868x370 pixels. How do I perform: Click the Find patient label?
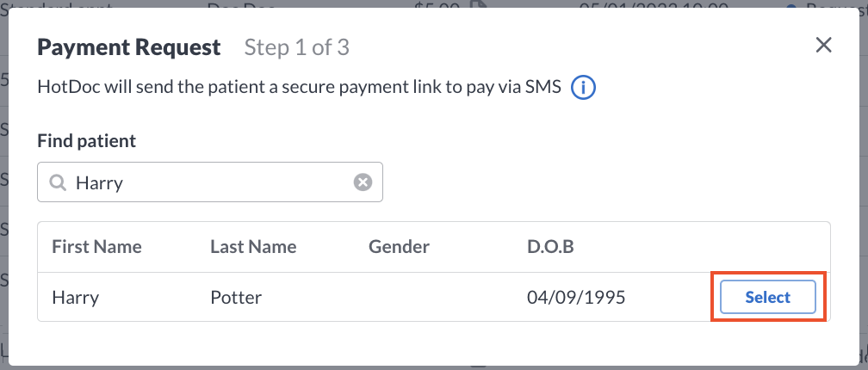coord(87,140)
